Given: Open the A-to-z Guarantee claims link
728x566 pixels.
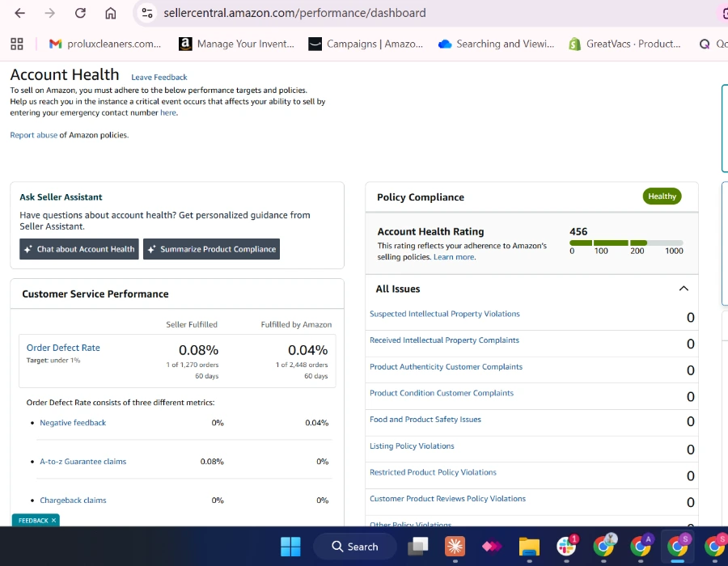Looking at the screenshot, I should click(x=83, y=462).
